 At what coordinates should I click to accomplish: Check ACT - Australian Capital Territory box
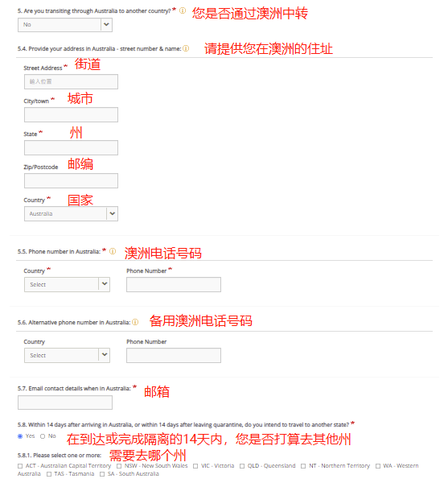(x=20, y=466)
